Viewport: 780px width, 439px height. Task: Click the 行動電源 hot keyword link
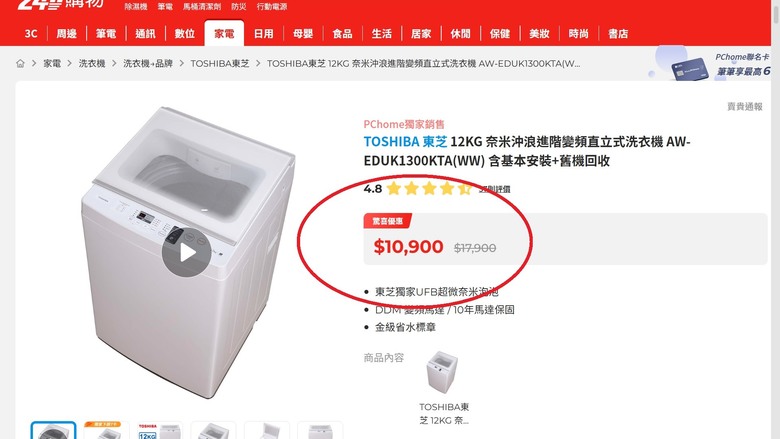tap(272, 6)
